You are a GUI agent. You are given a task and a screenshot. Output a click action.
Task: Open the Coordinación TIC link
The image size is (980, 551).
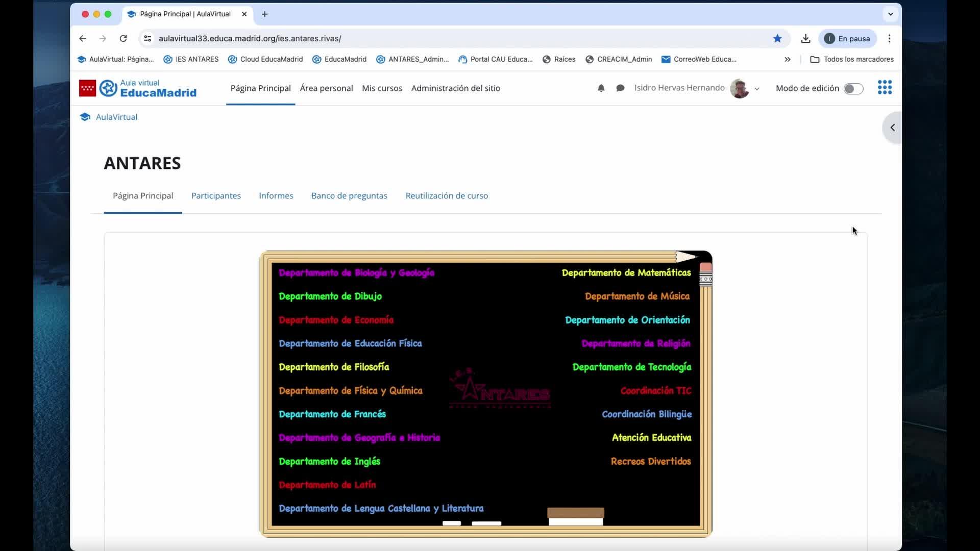click(655, 391)
